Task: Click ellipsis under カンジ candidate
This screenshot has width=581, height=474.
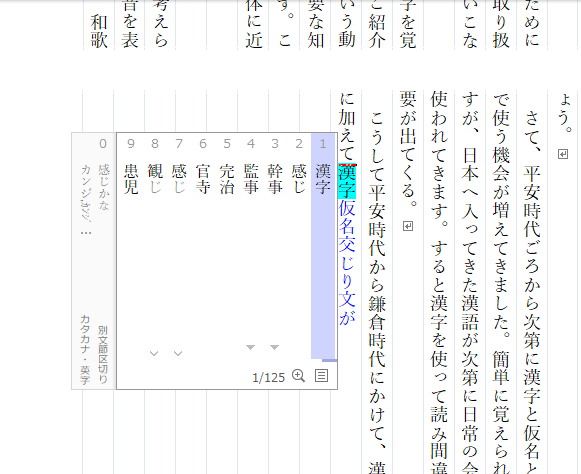Action: coord(86,233)
